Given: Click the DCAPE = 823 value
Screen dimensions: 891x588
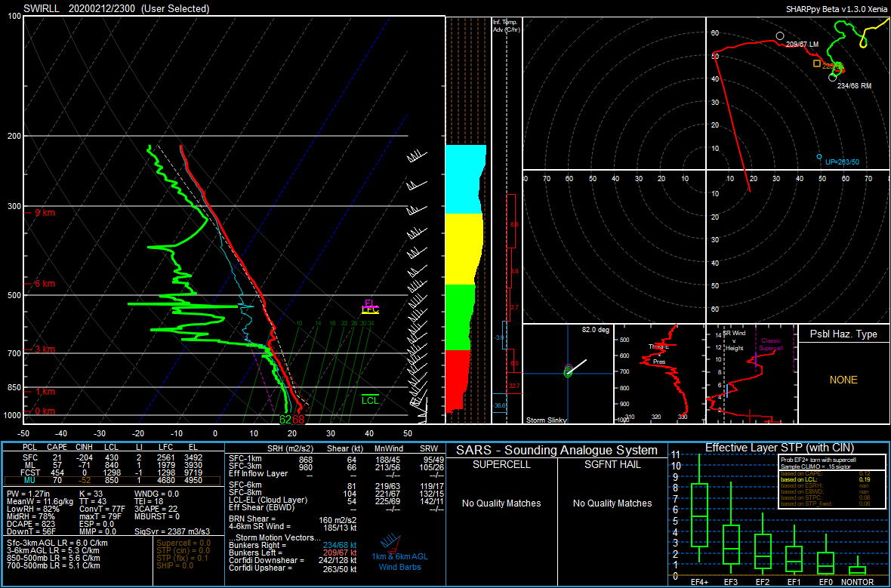Looking at the screenshot, I should click(x=31, y=524).
